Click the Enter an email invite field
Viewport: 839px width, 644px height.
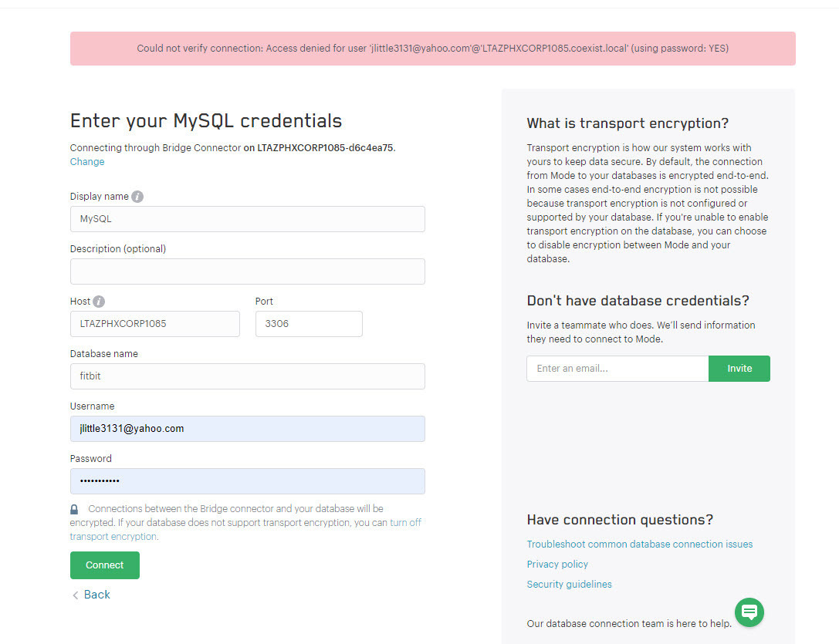tap(617, 369)
